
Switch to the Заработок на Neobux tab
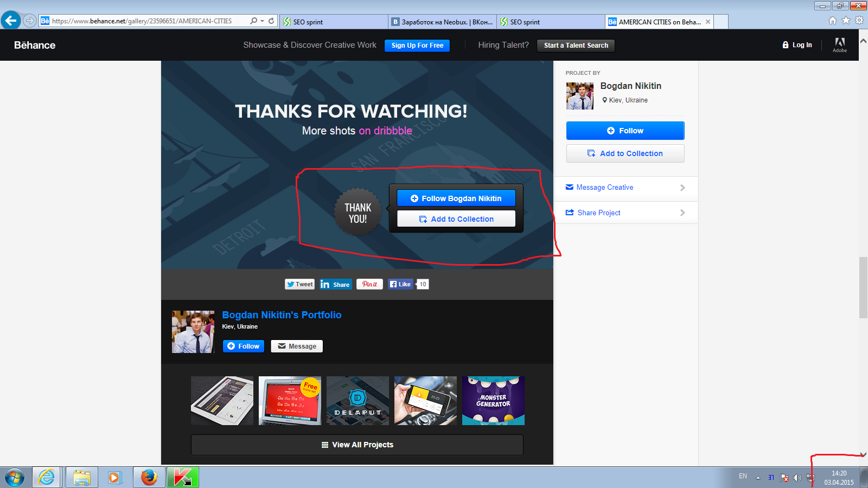pos(443,22)
